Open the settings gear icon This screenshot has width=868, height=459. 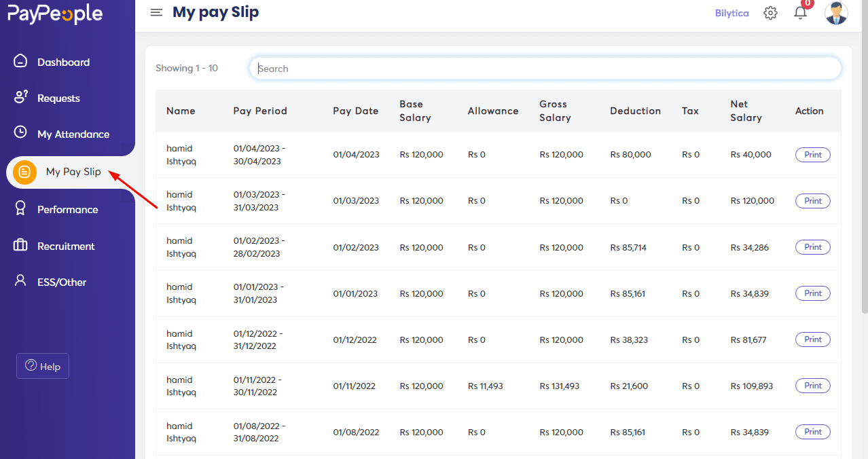tap(770, 12)
